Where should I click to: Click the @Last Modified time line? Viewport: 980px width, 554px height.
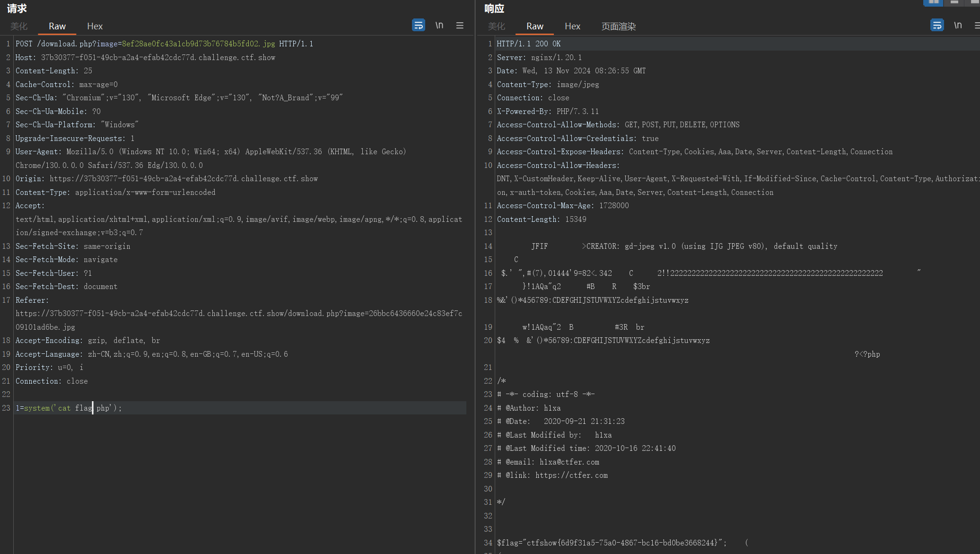click(x=586, y=448)
